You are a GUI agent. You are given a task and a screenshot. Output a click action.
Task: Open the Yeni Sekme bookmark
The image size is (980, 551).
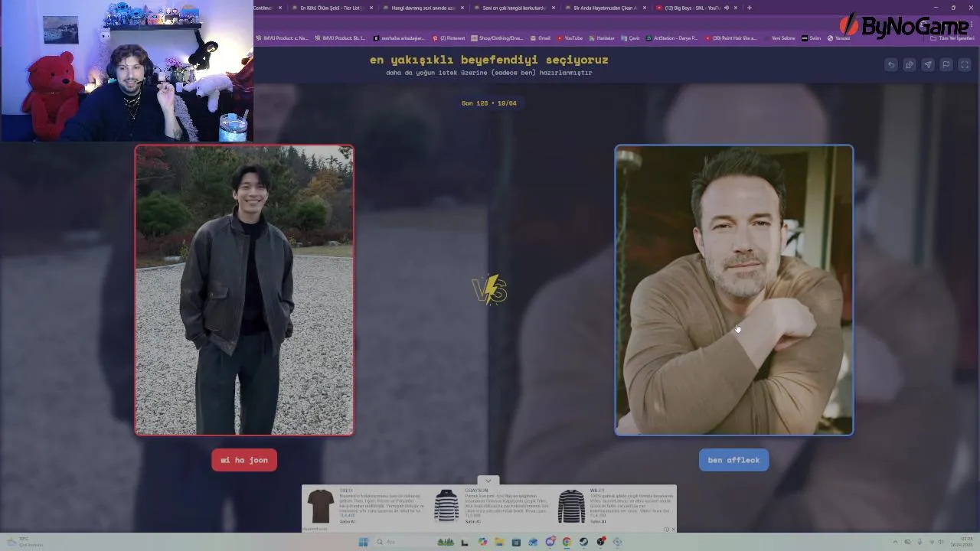click(779, 38)
